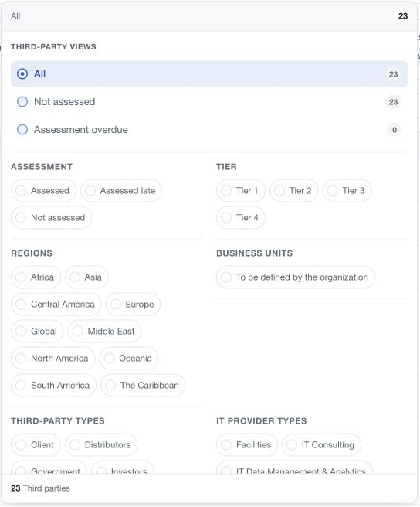This screenshot has width=420, height=507.
Task: Click the 23 count badge next to All view
Action: pyautogui.click(x=393, y=74)
